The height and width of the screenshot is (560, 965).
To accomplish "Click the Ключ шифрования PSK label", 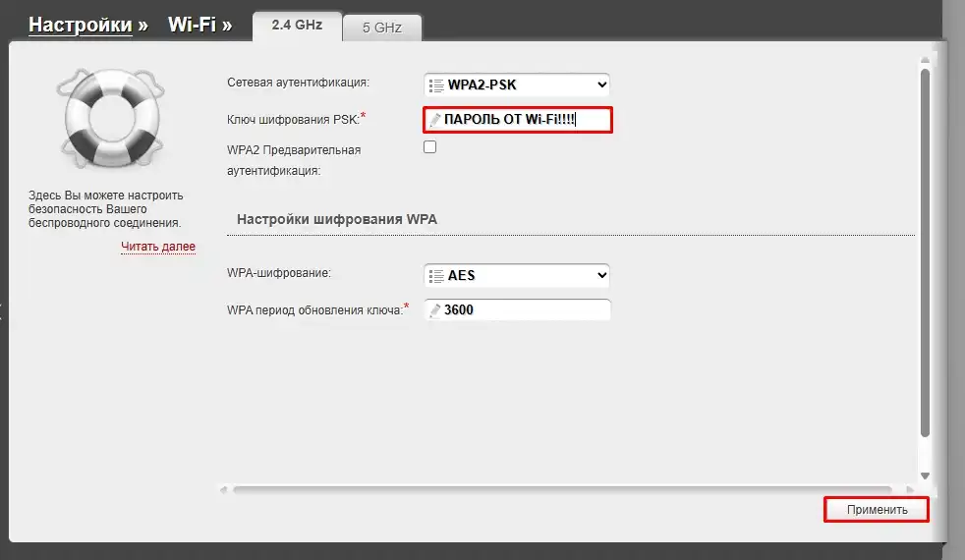I will pyautogui.click(x=293, y=120).
